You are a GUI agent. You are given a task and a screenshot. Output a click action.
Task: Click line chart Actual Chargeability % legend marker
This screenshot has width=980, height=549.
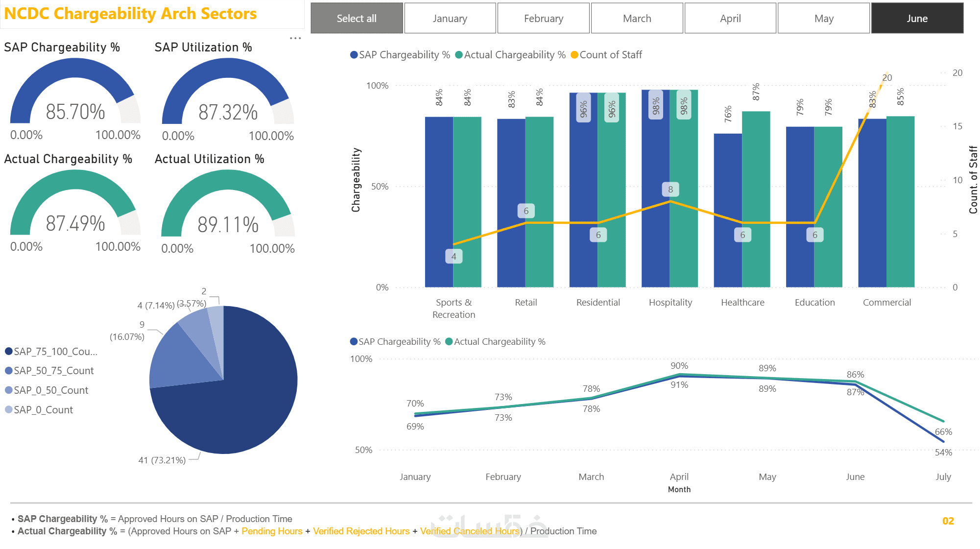pyautogui.click(x=449, y=342)
